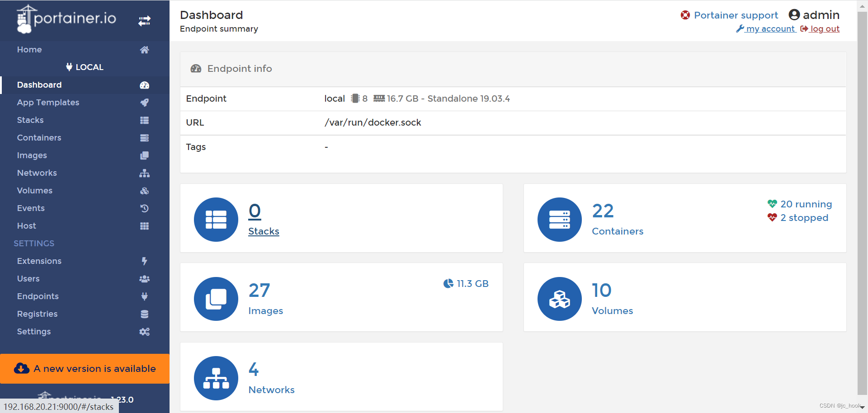Click the large Stacks circle icon
Screen dimensions: 868x413
pos(216,220)
